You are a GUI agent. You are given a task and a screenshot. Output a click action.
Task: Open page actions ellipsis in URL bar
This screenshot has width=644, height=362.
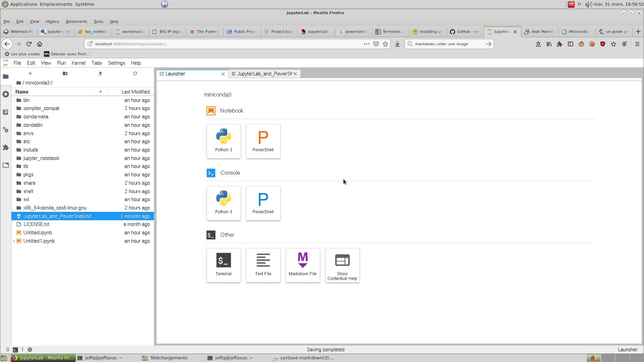[366, 44]
